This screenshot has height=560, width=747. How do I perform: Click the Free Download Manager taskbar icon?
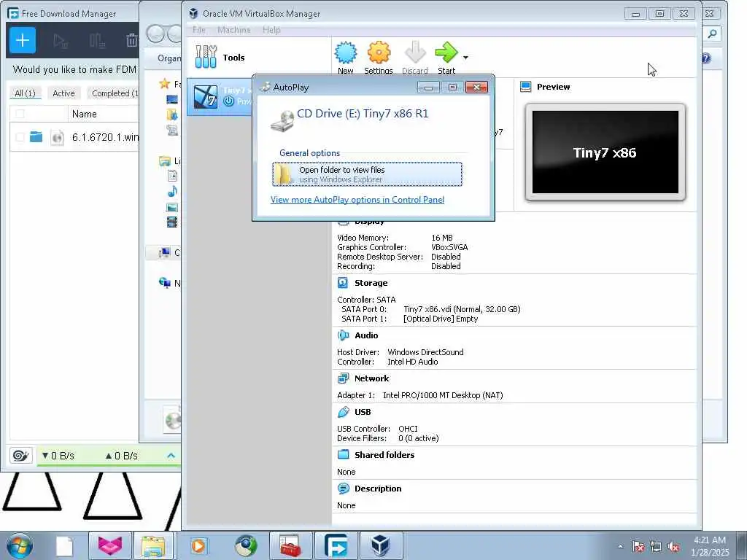pos(336,545)
